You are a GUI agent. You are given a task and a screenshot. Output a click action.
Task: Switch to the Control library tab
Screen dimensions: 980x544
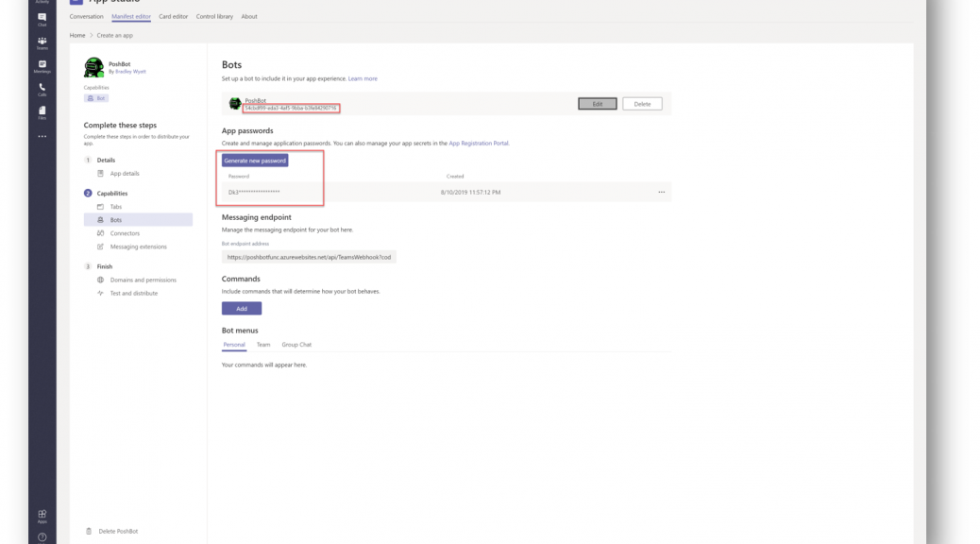pyautogui.click(x=214, y=16)
